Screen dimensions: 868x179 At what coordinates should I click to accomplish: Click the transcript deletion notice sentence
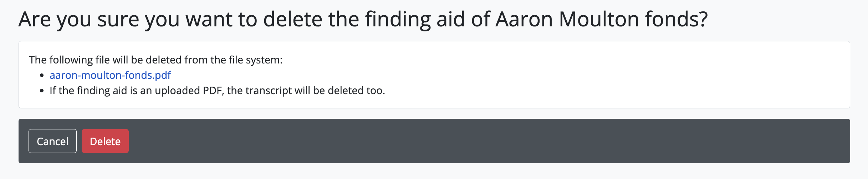point(217,91)
